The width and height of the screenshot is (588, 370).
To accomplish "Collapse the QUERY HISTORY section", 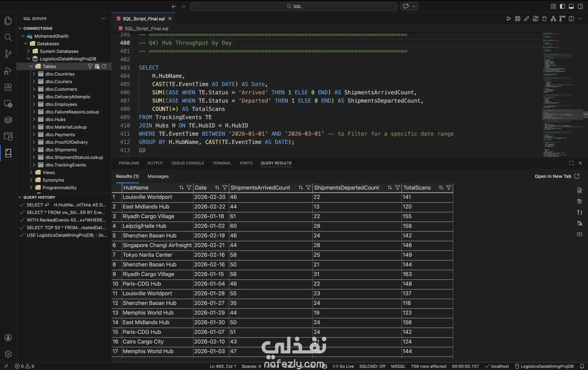I will [20, 197].
